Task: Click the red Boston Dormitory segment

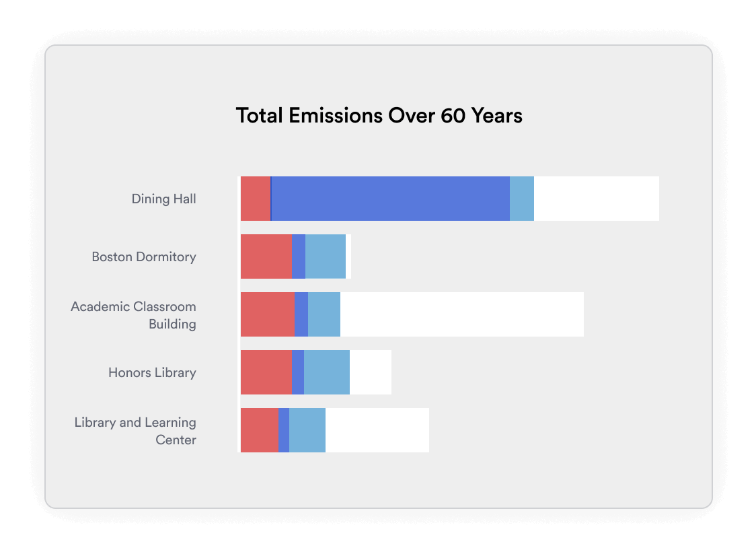Action: point(266,256)
